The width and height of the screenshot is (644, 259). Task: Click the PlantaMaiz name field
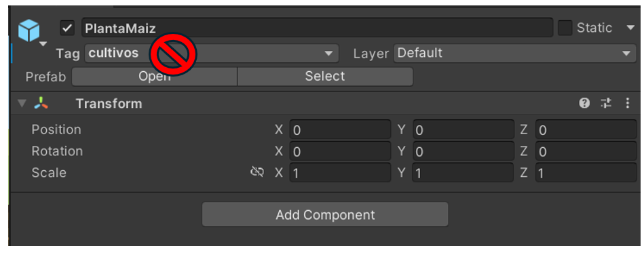[x=317, y=28]
